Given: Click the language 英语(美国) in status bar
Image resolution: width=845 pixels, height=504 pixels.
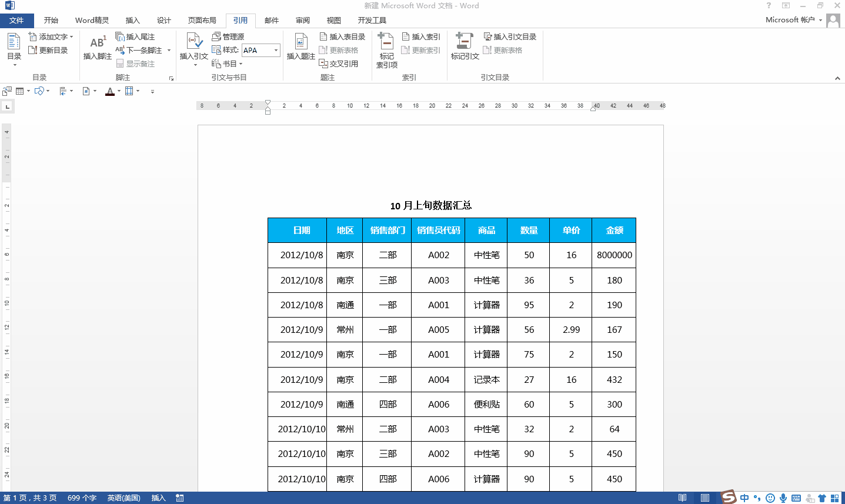Looking at the screenshot, I should coord(123,498).
